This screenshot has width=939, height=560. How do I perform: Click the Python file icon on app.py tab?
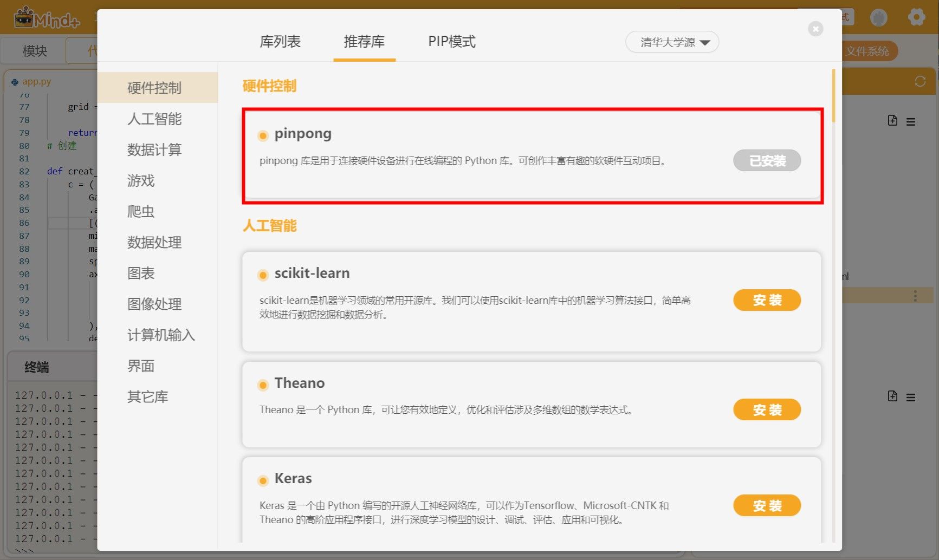coord(15,82)
